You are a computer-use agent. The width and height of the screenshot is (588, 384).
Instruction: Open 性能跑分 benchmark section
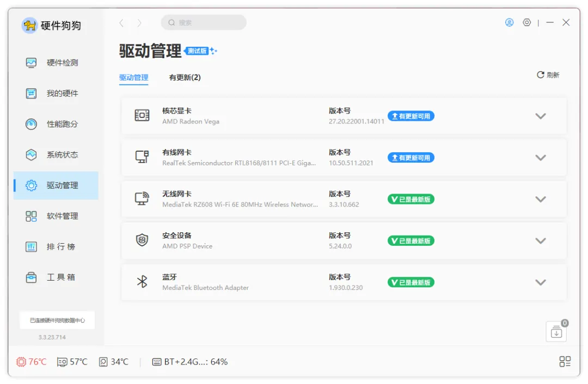click(x=55, y=124)
